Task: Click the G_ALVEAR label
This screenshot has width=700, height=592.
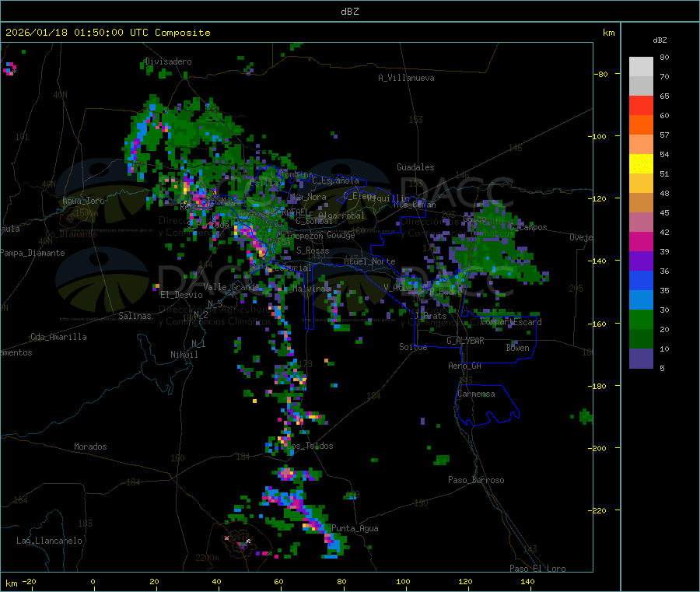Action: click(x=465, y=341)
